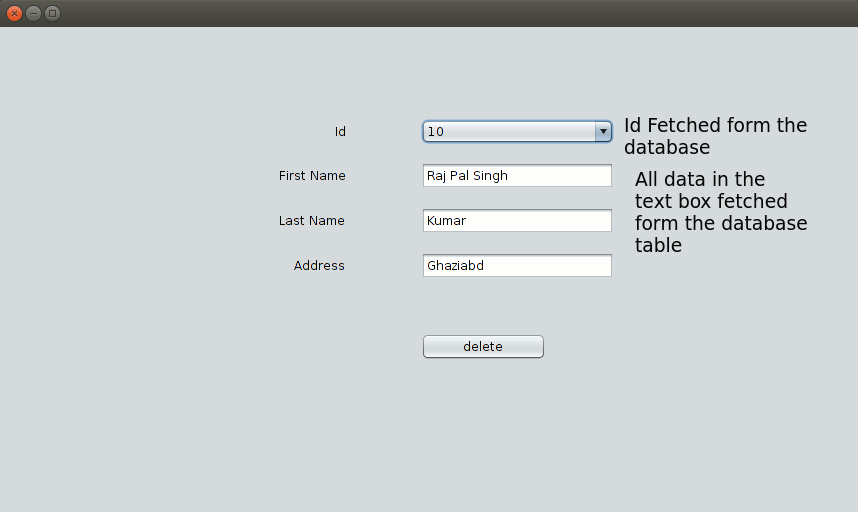The height and width of the screenshot is (512, 858).
Task: Click the "First Name" label
Action: point(312,176)
